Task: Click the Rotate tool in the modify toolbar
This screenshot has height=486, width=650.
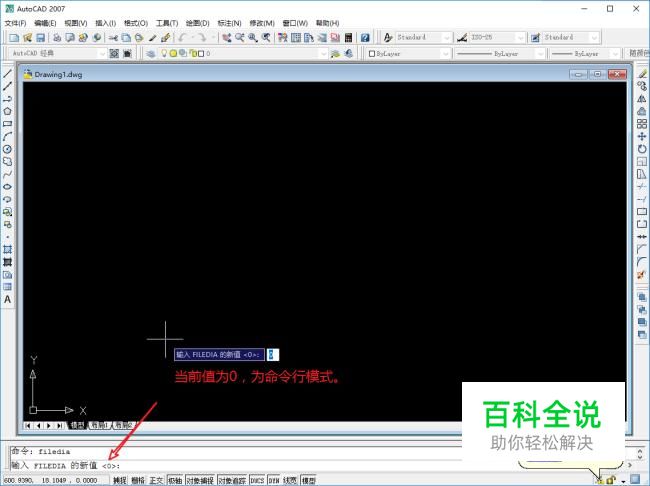Action: [x=642, y=149]
